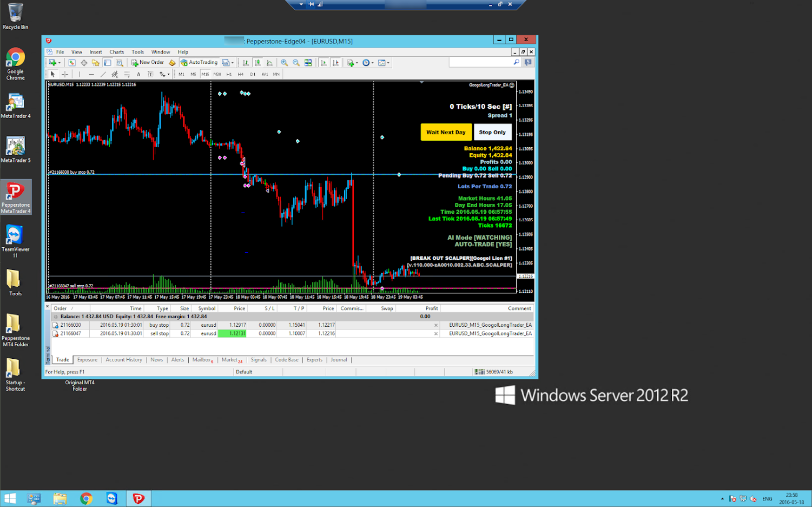The height and width of the screenshot is (507, 812).
Task: Select the text A tool
Action: coord(138,74)
